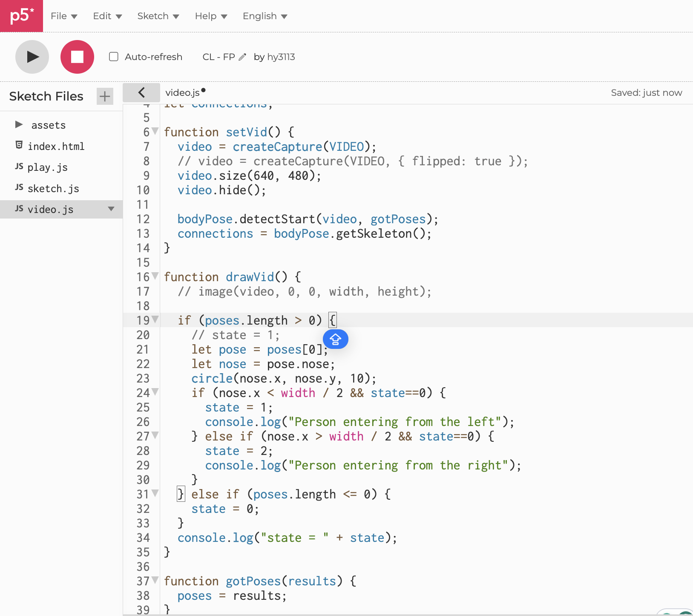Open the Help menu
The image size is (693, 616).
[x=210, y=16]
